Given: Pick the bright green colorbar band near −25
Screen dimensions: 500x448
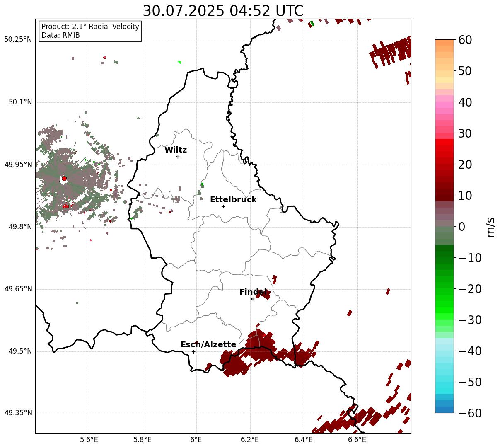Looking at the screenshot, I should click(x=444, y=304).
